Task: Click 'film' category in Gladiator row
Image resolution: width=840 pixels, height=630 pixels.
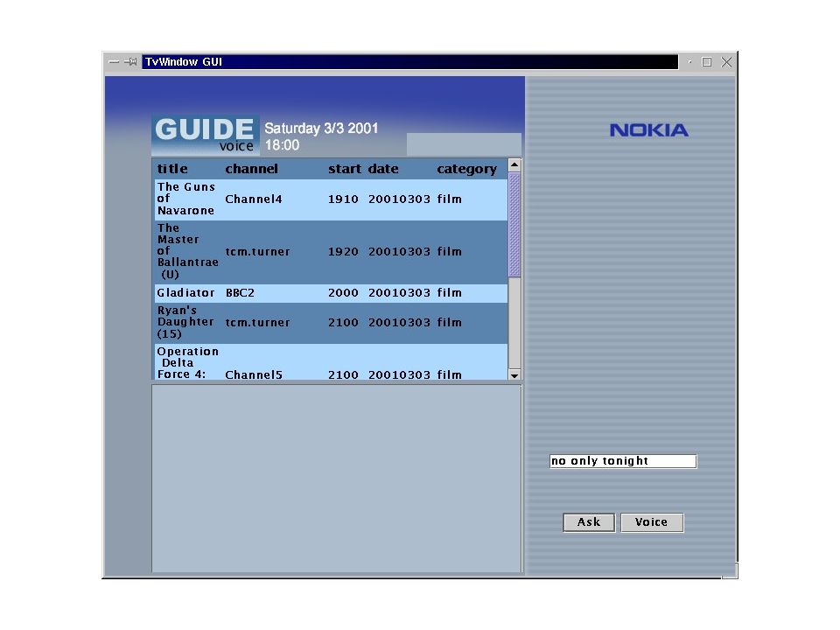Action: click(449, 293)
